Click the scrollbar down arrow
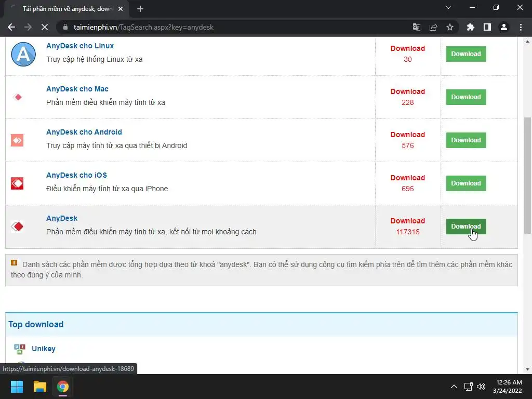The image size is (532, 399). click(x=527, y=369)
